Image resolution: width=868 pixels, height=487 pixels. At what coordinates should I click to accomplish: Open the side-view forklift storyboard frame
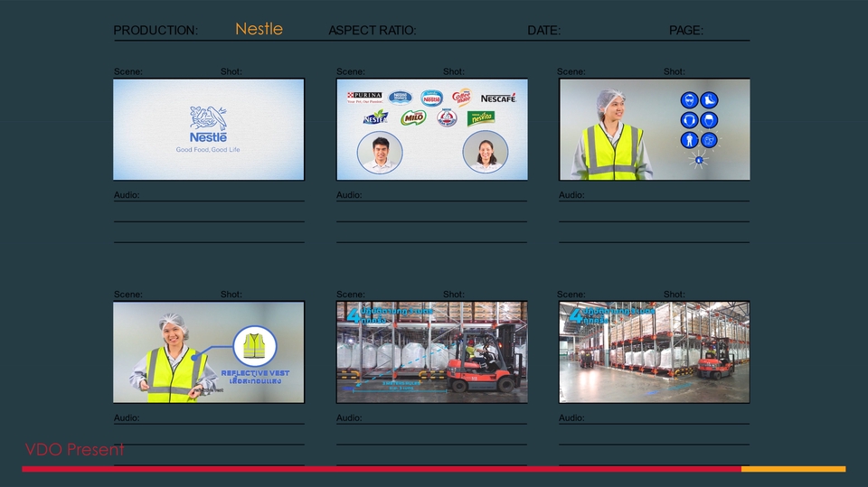[432, 352]
